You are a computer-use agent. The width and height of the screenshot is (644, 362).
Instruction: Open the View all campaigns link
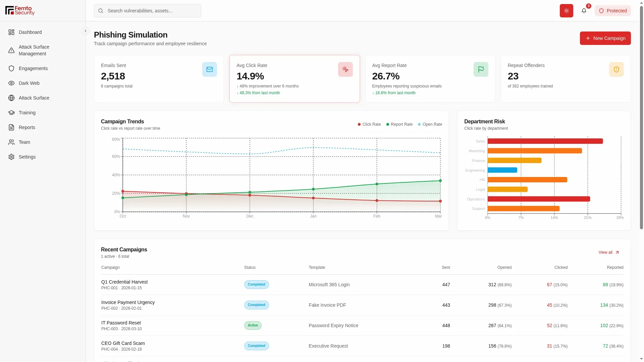[608, 252]
